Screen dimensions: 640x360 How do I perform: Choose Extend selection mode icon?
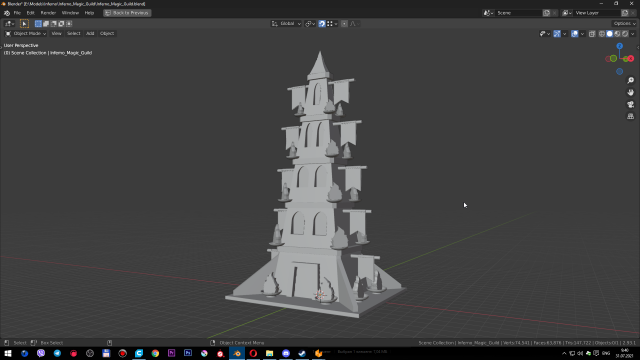tap(46, 24)
